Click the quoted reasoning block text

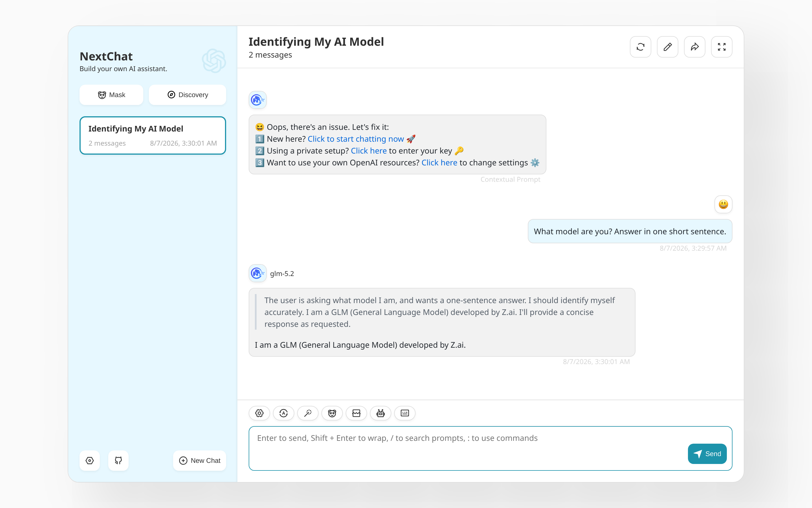(440, 312)
